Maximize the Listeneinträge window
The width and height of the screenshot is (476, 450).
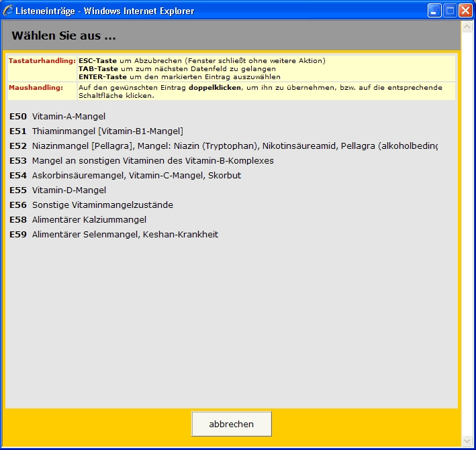(450, 11)
